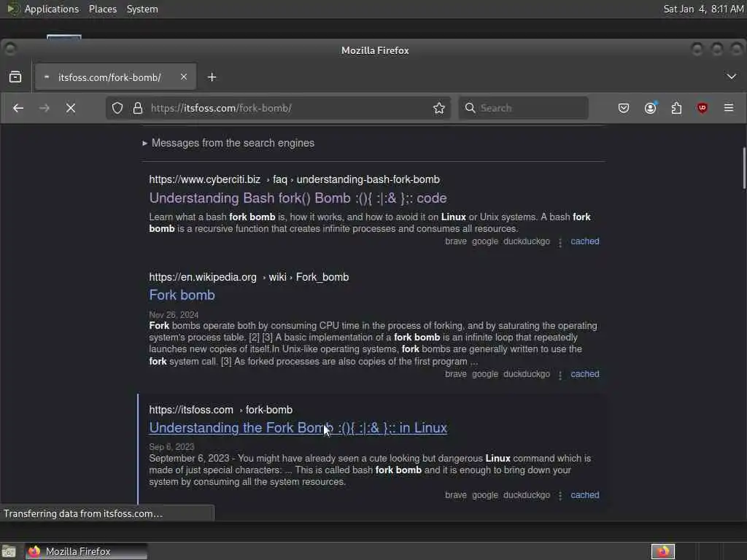Click the forward navigation arrow
Image resolution: width=747 pixels, height=560 pixels.
pos(44,108)
